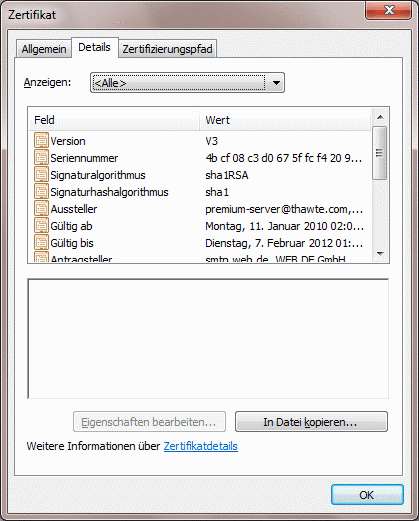Select the Signaturalgorithmus field icon
419x521 pixels.
pyautogui.click(x=41, y=174)
